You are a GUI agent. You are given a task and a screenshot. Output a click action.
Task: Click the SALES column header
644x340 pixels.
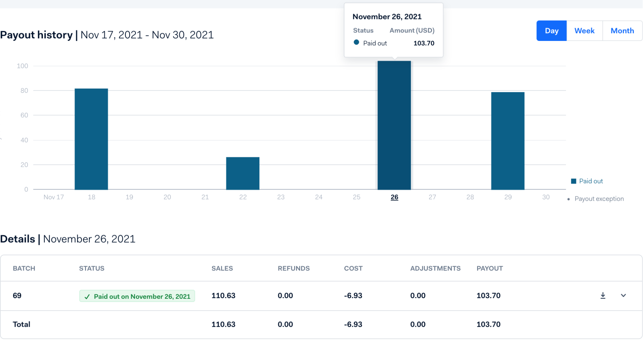(x=222, y=268)
